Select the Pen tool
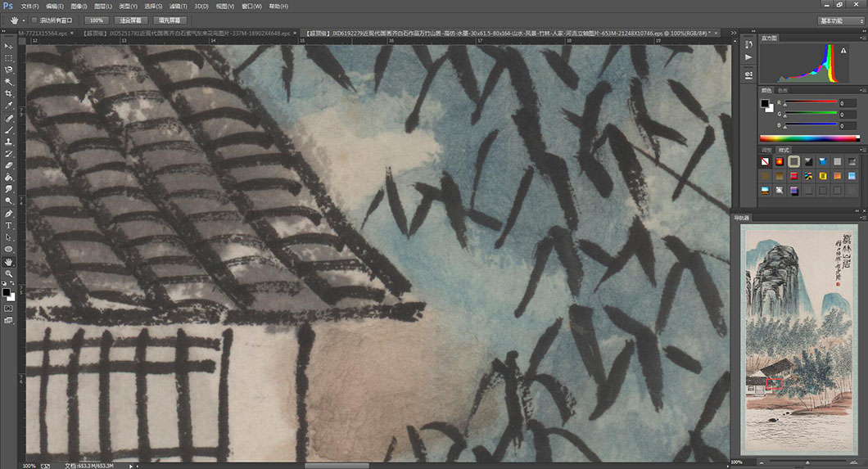868x469 pixels. (8, 214)
